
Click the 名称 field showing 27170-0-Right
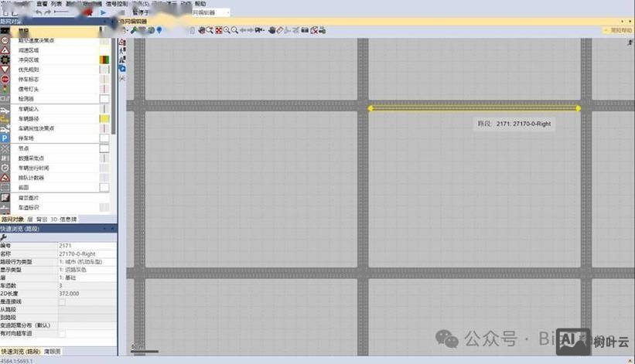tap(87, 254)
